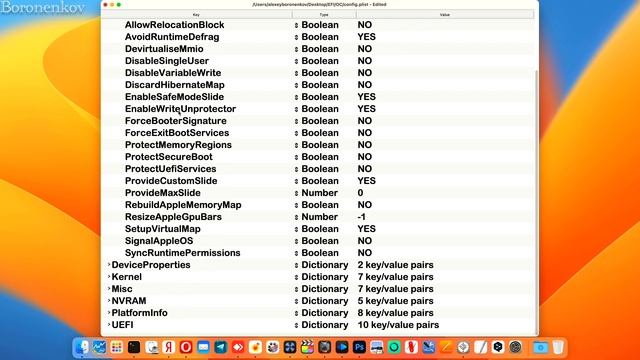Viewport: 640px width, 360px height.
Task: Open Telegram from the dock
Action: pyautogui.click(x=220, y=347)
